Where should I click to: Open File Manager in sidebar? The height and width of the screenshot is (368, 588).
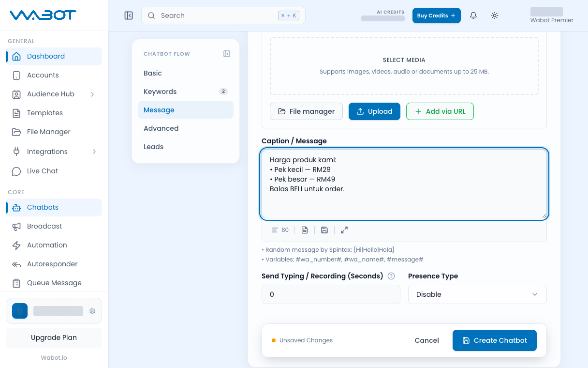(x=54, y=132)
